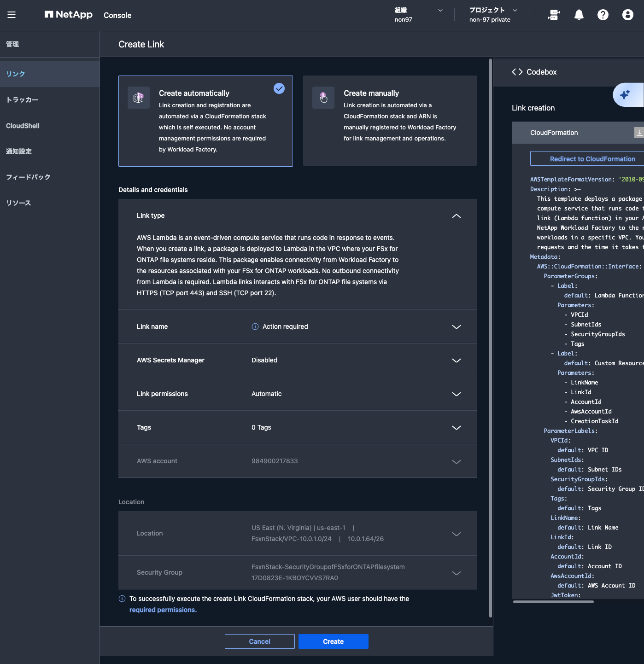Viewport: 644px width, 664px height.
Task: Expand the Tags section
Action: 457,427
